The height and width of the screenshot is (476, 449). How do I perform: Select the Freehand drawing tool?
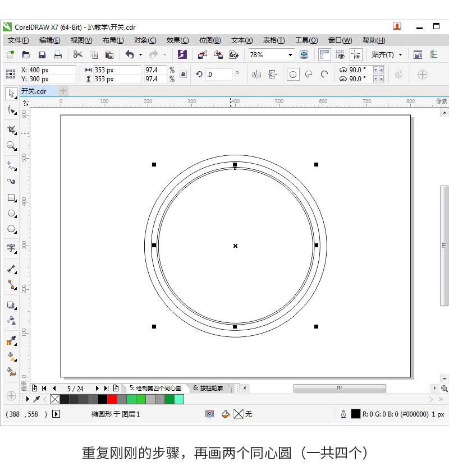(12, 166)
